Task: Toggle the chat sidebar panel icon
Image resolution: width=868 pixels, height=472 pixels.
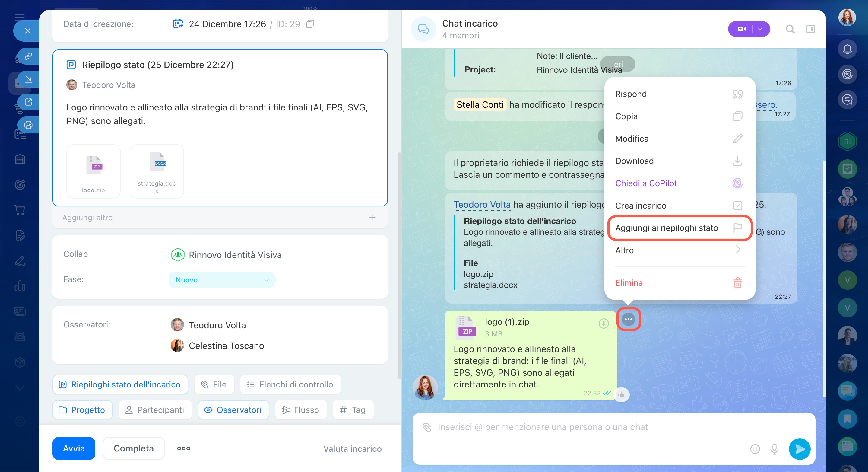Action: pyautogui.click(x=810, y=29)
